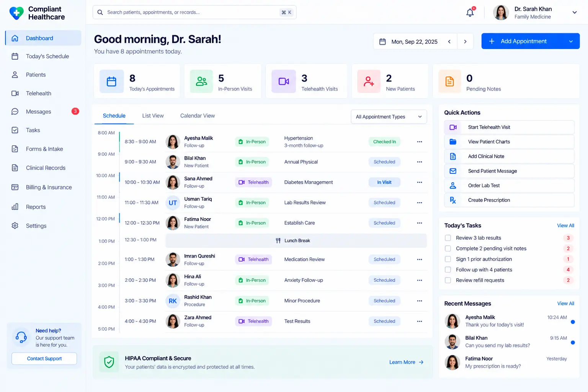The width and height of the screenshot is (588, 392).
Task: Expand the Add Appointment dropdown arrow
Action: 571,41
